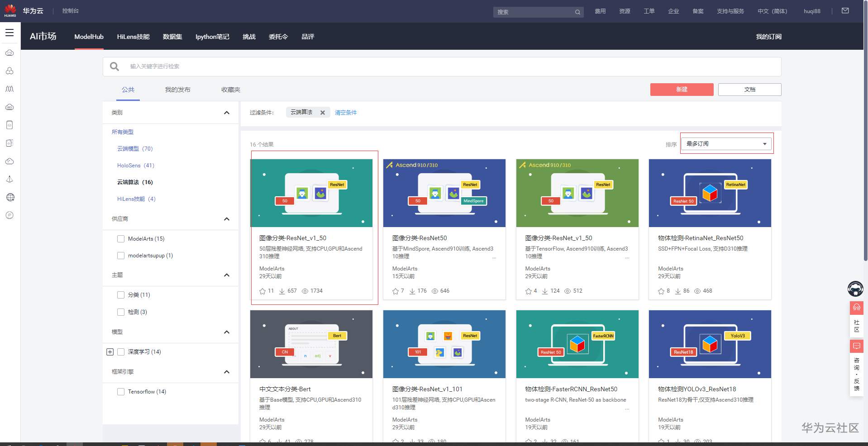Screen dimensions: 868x446
Task: Switch to 收藏夹 tab
Action: click(x=231, y=90)
